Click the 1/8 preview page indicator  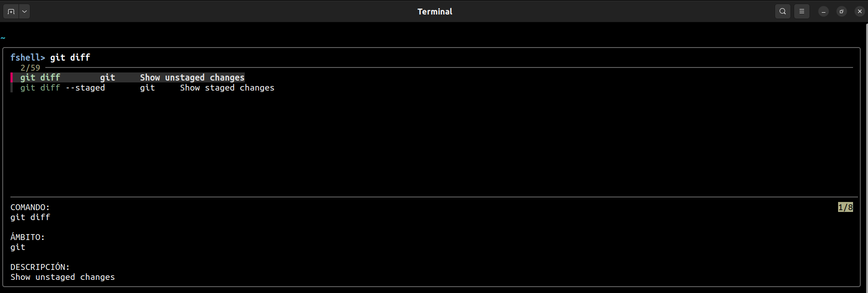click(x=845, y=207)
